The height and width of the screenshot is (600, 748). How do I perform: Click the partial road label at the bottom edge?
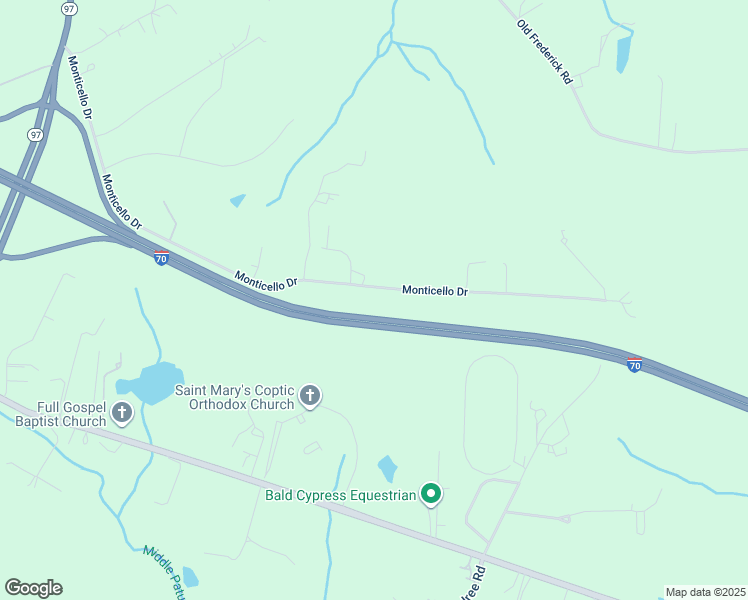(x=473, y=584)
